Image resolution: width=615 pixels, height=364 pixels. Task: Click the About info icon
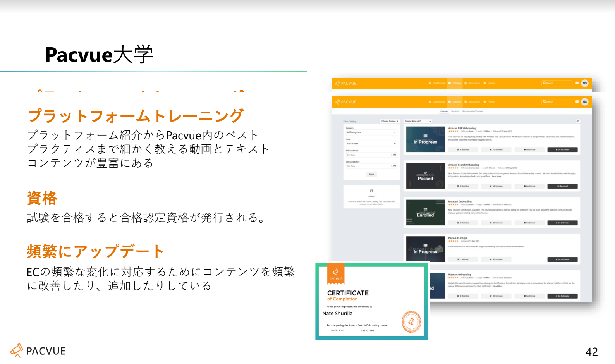tap(371, 191)
